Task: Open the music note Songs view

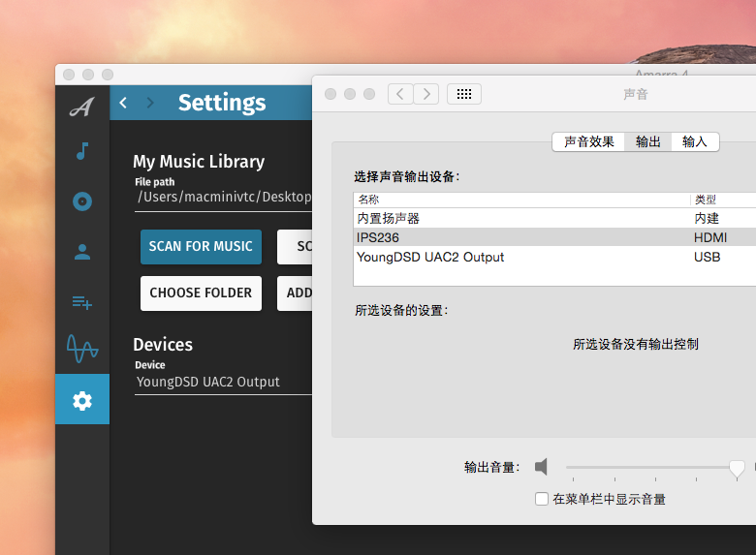Action: click(82, 151)
